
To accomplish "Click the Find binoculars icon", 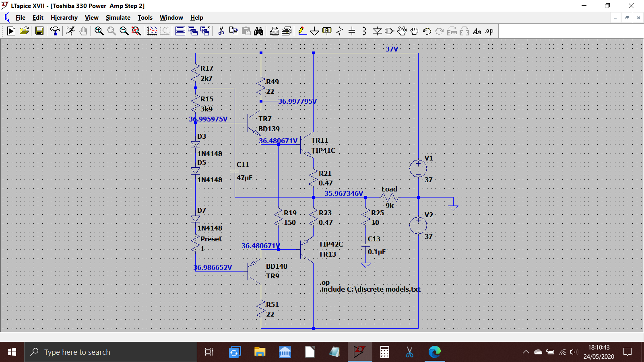I will pyautogui.click(x=258, y=31).
